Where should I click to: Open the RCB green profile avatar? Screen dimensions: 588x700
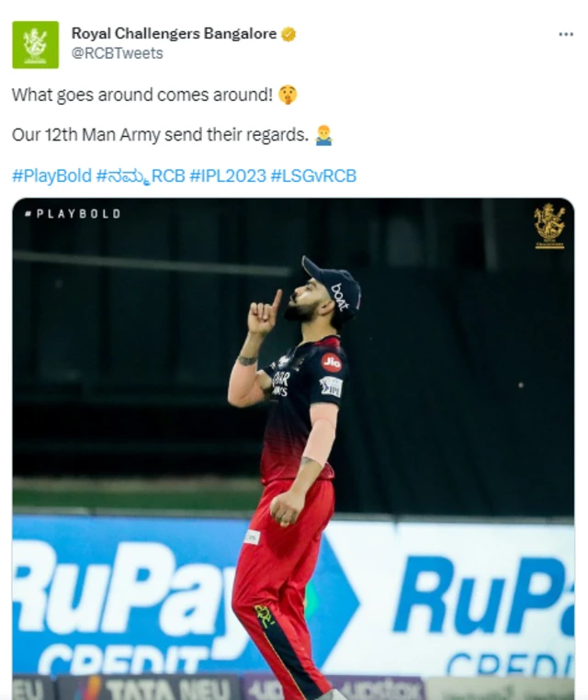click(35, 45)
